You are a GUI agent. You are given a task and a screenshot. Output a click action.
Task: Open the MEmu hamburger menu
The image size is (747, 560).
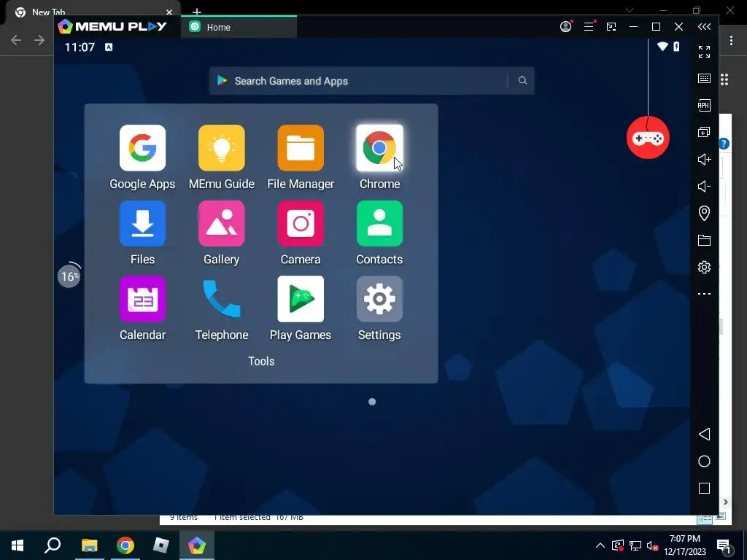[x=589, y=26]
